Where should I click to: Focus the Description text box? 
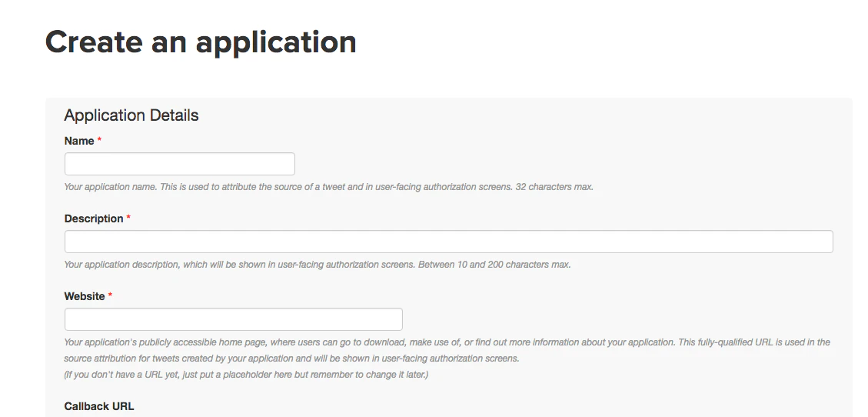448,242
